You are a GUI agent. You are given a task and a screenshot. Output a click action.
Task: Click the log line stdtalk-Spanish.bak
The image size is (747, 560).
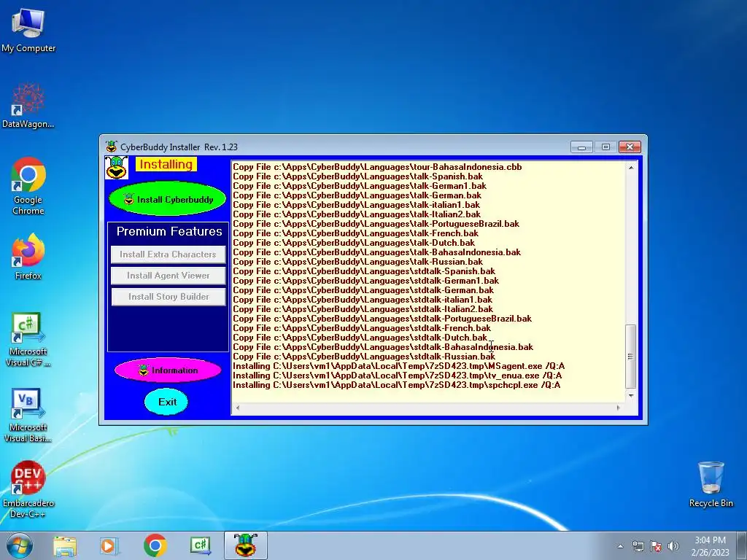tap(364, 271)
